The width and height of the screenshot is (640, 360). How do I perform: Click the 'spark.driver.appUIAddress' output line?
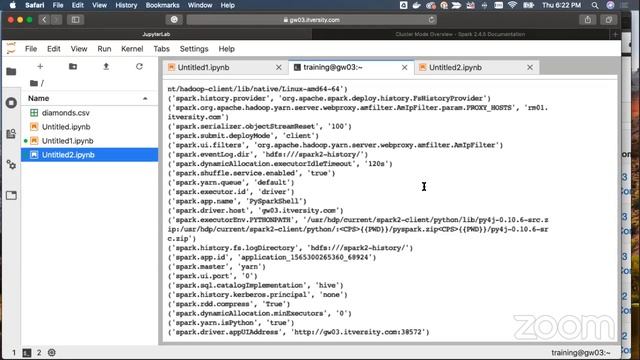pyautogui.click(x=298, y=332)
